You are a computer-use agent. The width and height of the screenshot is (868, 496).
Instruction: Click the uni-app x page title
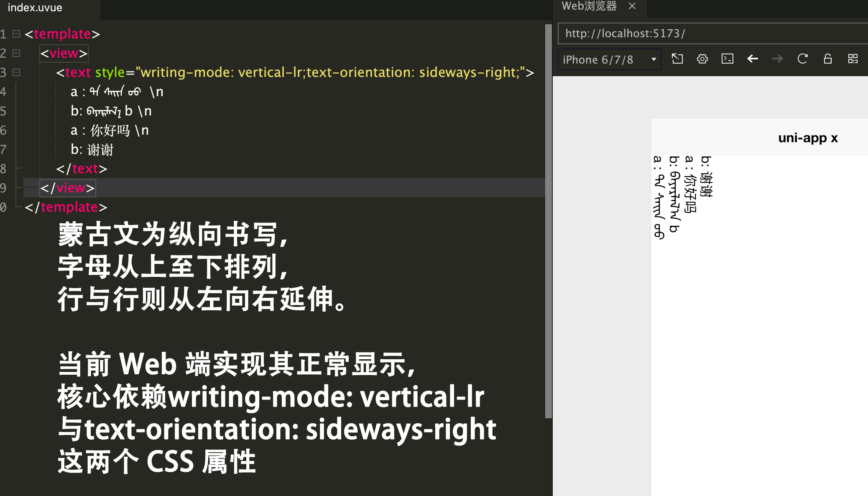pos(808,138)
